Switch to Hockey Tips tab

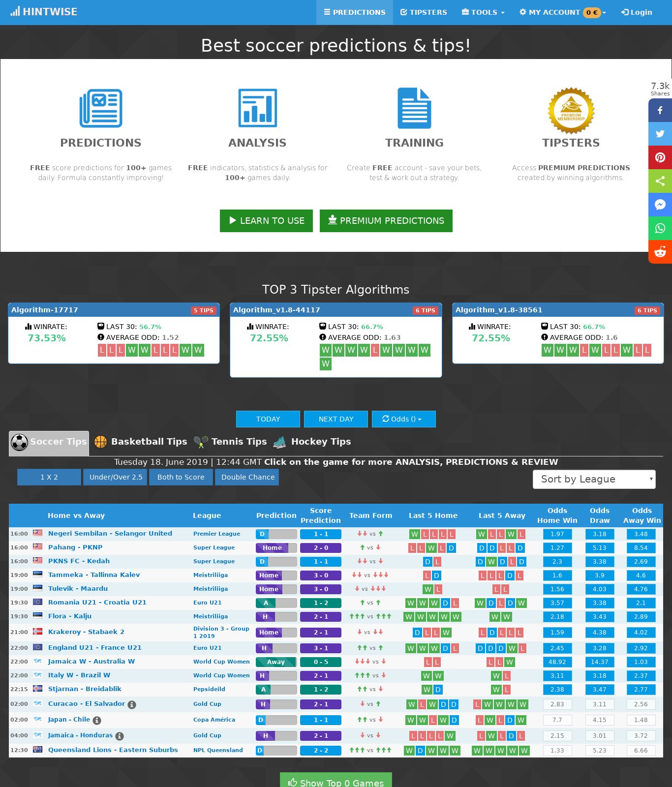tap(312, 442)
